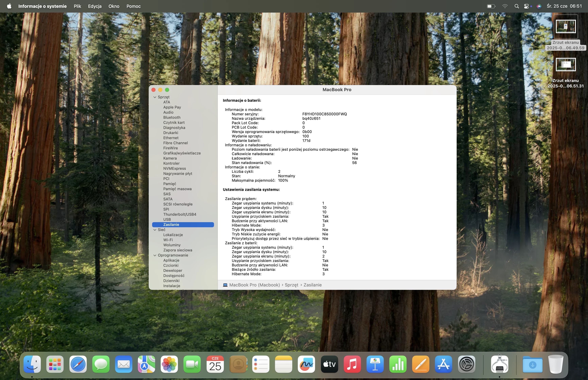
Task: Select Bluetooth in sidebar
Action: pos(172,118)
